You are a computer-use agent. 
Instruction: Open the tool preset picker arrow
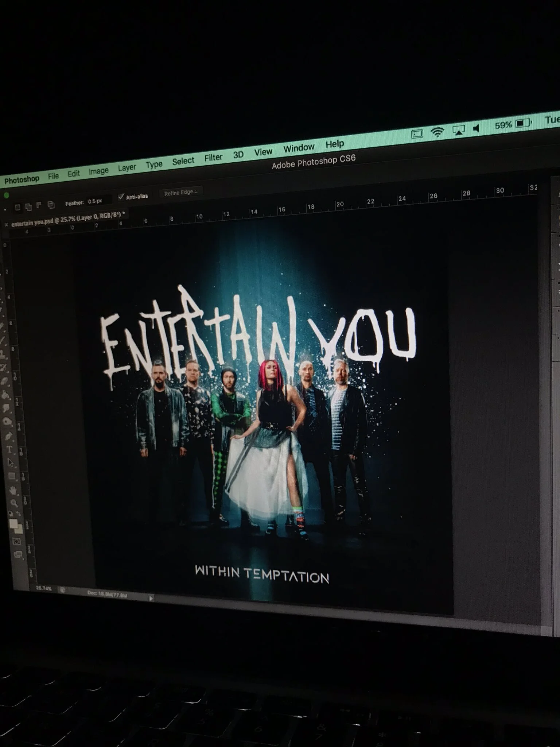pos(5,209)
